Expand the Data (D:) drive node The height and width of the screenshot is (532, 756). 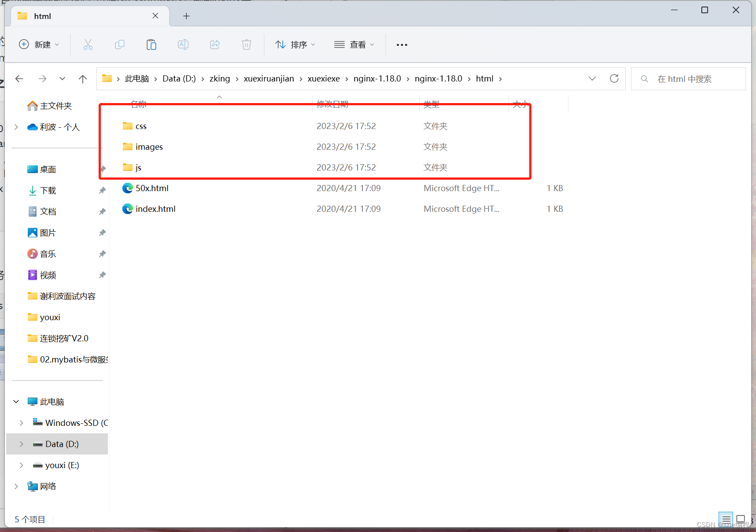tap(22, 444)
